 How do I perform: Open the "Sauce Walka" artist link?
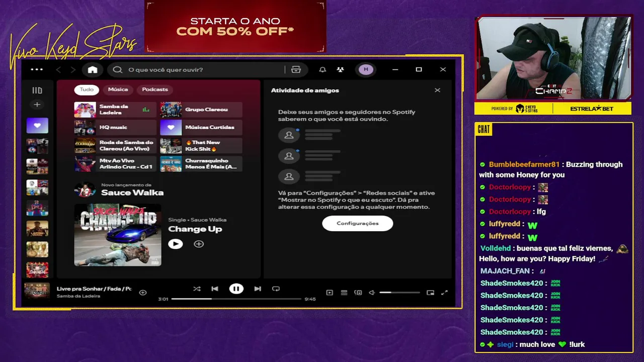point(132,193)
